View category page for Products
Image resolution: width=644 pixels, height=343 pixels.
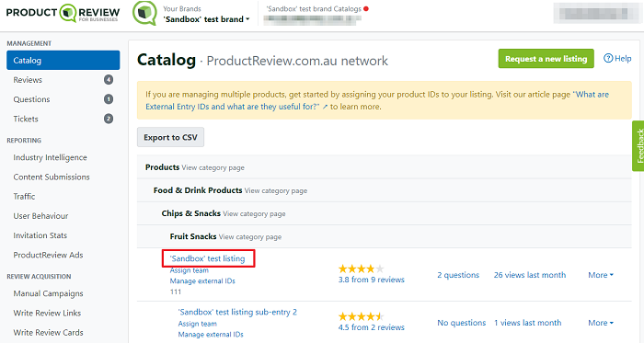(x=213, y=167)
